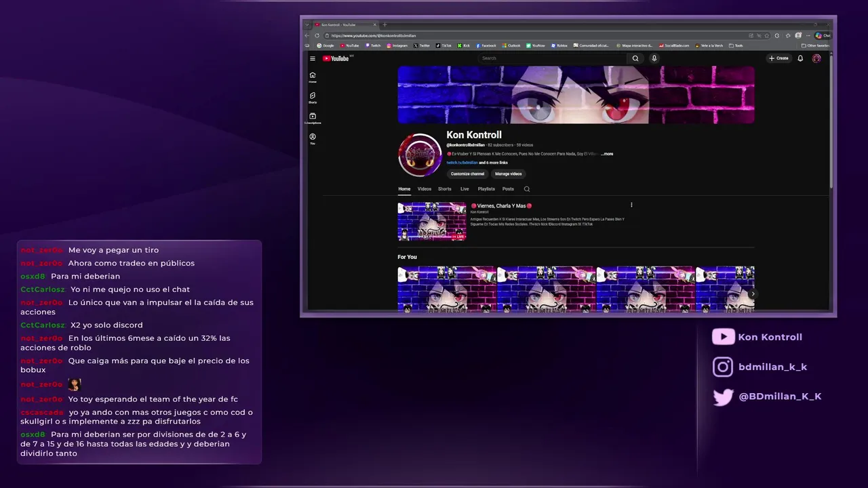The width and height of the screenshot is (868, 488).
Task: Open the three-dot menu of the Viernes, Charla Y Mas video
Action: [x=631, y=205]
